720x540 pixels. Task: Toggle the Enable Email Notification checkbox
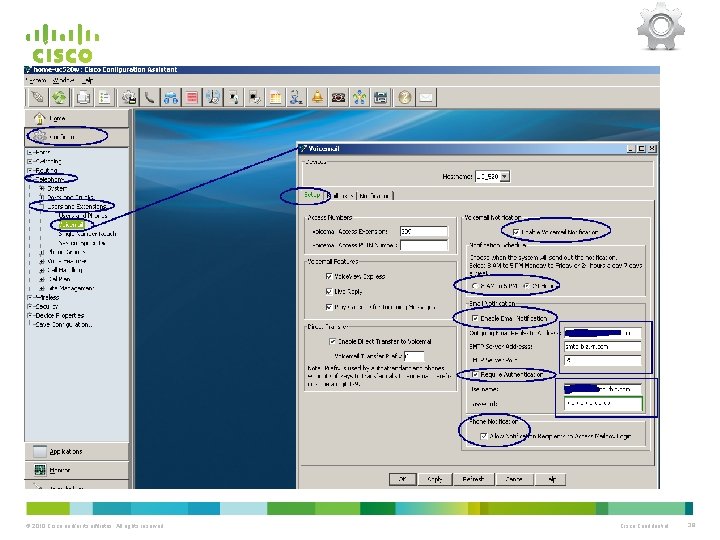click(475, 318)
